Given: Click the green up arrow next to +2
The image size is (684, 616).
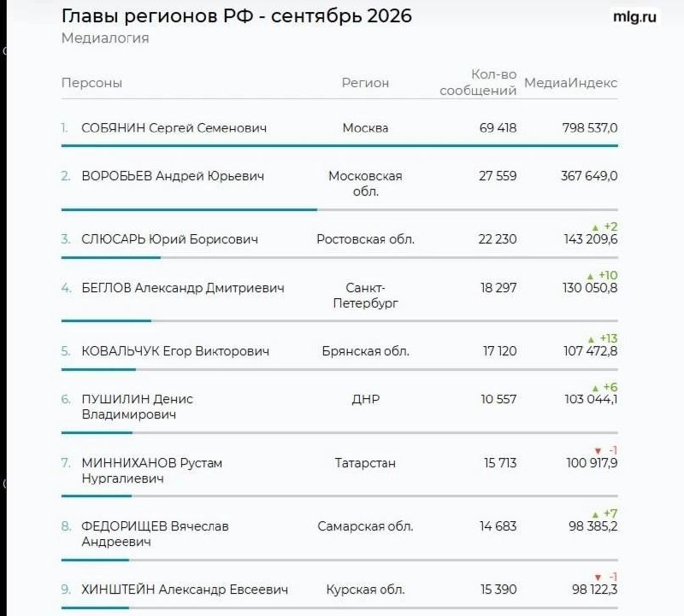Looking at the screenshot, I should [595, 227].
